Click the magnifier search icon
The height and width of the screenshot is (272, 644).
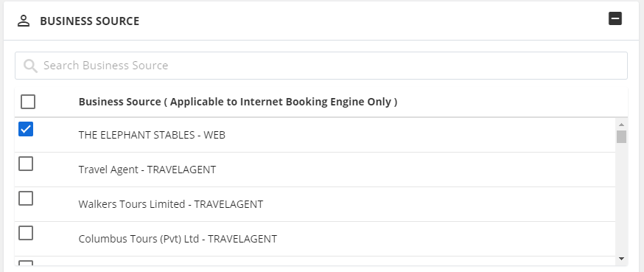[30, 66]
